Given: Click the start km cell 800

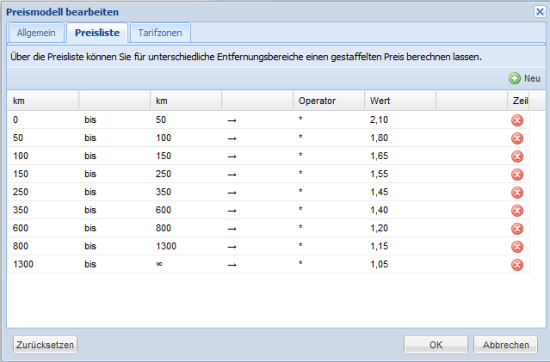Looking at the screenshot, I should click(43, 246).
